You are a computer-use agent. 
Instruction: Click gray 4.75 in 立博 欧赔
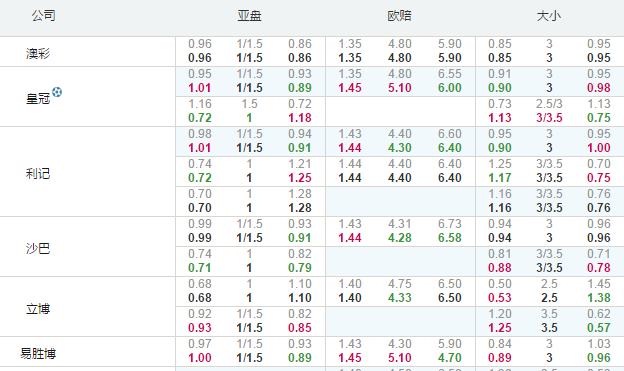pyautogui.click(x=400, y=284)
